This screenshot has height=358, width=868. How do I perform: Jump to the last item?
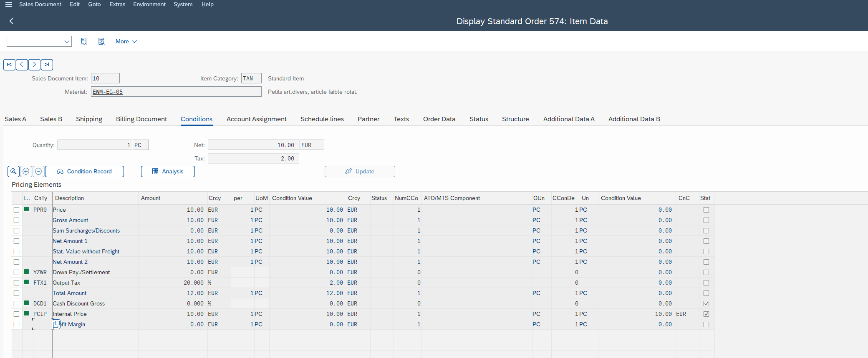pyautogui.click(x=47, y=65)
